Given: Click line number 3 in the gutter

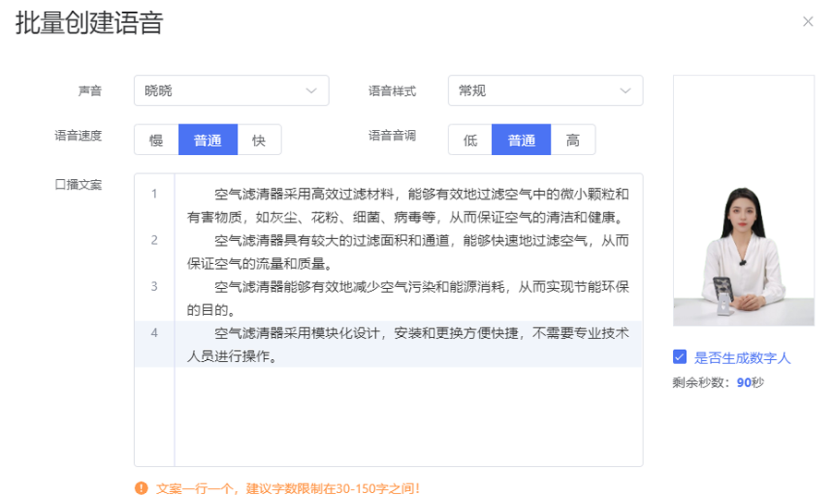Looking at the screenshot, I should point(154,286).
